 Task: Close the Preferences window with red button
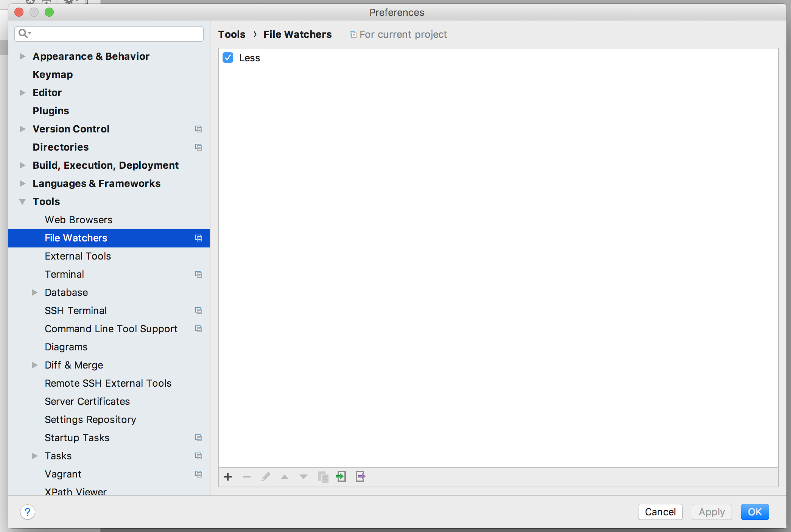pyautogui.click(x=19, y=12)
